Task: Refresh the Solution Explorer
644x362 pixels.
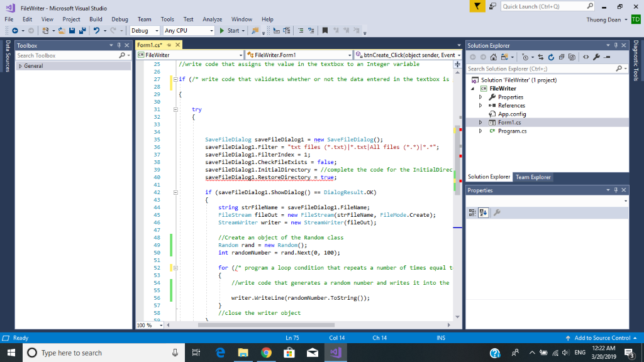Action: coord(551,57)
